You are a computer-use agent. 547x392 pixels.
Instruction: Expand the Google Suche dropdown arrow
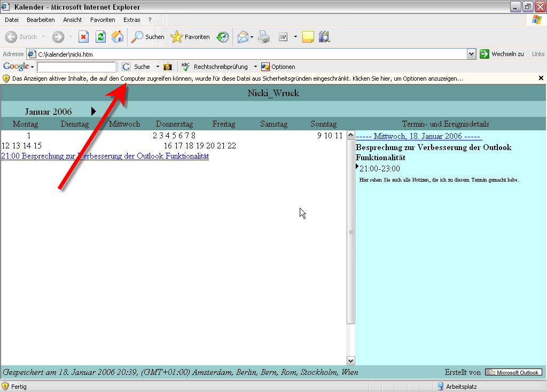(158, 67)
